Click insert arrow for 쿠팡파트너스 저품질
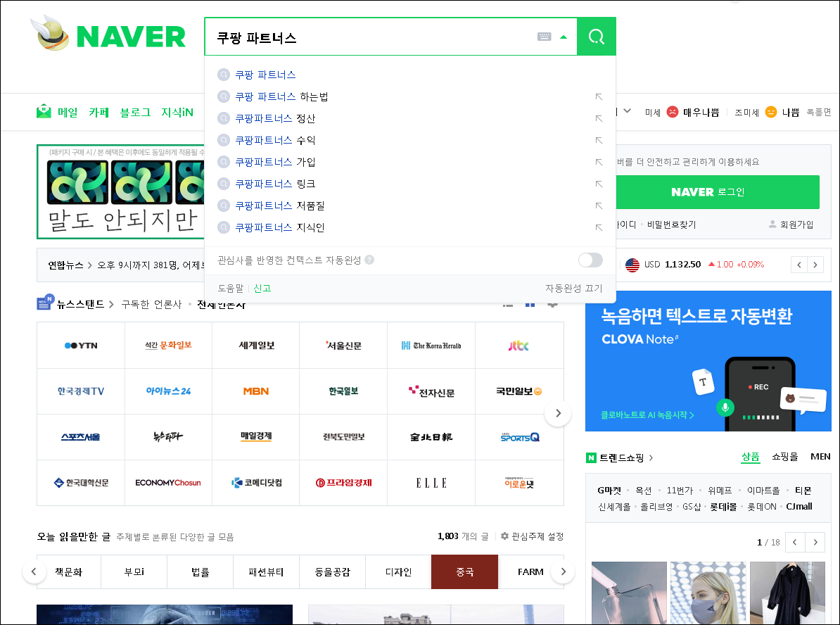This screenshot has height=625, width=840. point(599,206)
